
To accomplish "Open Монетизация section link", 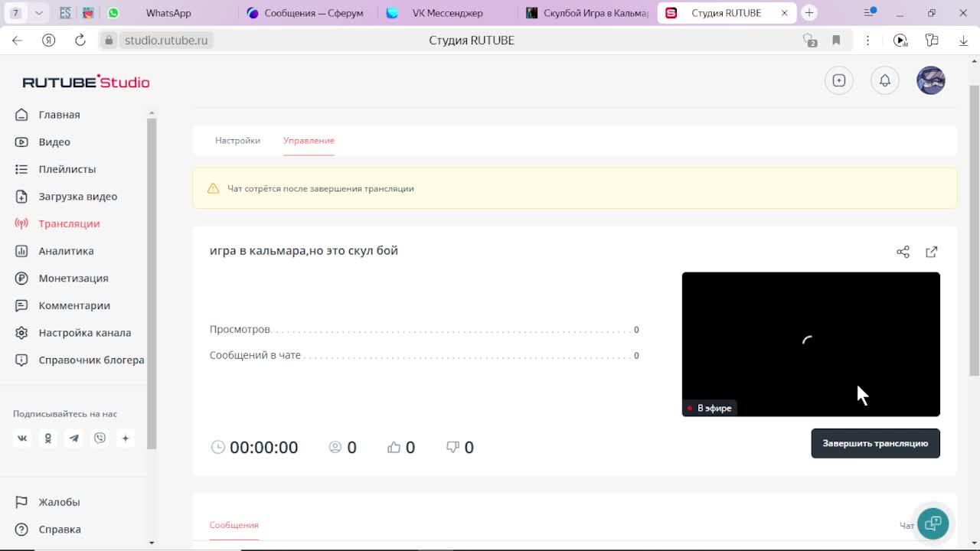I will pyautogui.click(x=73, y=279).
